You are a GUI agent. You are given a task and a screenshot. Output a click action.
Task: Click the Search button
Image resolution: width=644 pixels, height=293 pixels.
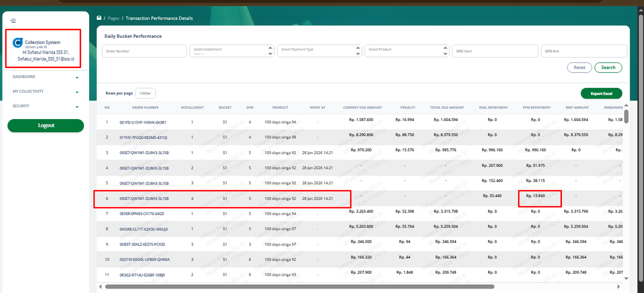(x=608, y=68)
